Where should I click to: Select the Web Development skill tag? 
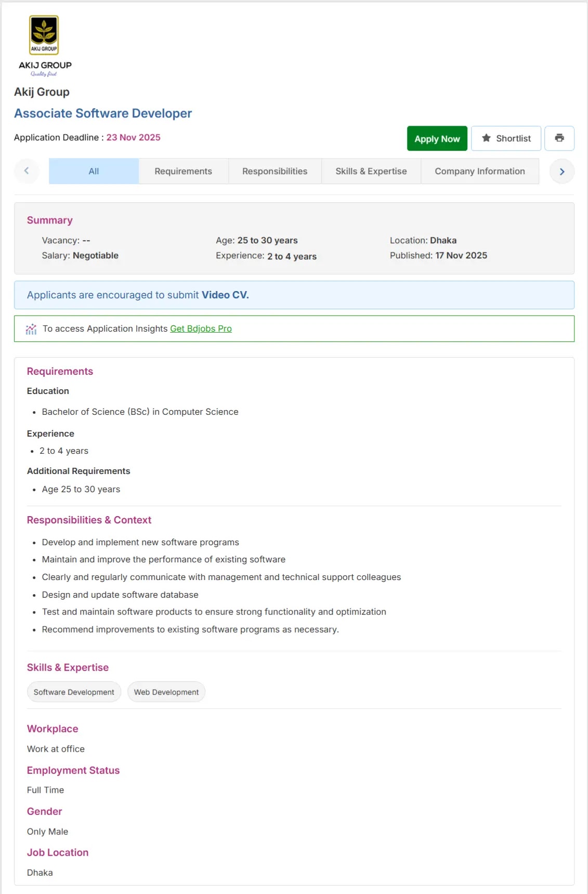coord(166,692)
